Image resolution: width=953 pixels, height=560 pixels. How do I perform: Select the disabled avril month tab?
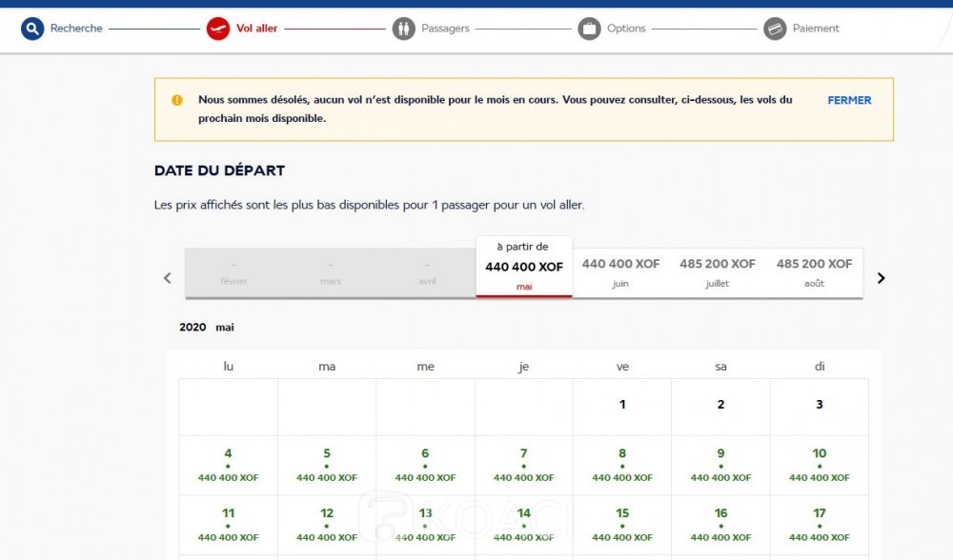click(x=427, y=272)
